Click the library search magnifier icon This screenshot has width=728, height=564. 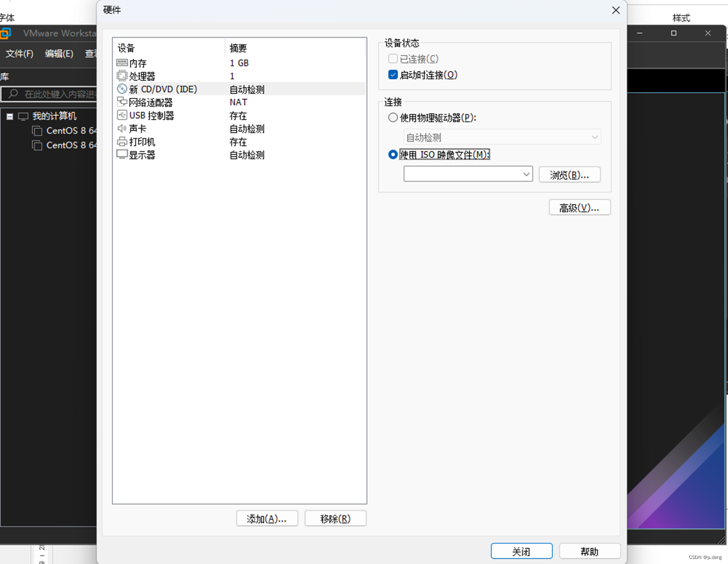coord(13,94)
